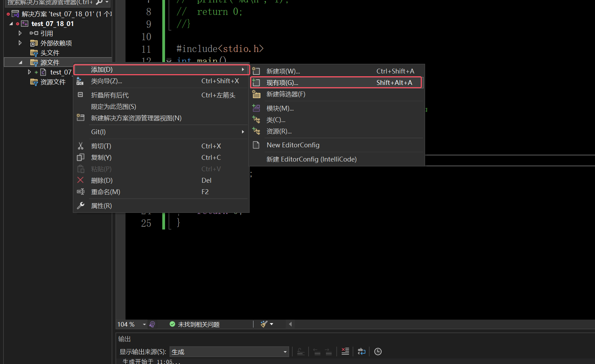This screenshot has width=595, height=364.
Task: Click the 资源(R) resource icon
Action: (x=256, y=131)
